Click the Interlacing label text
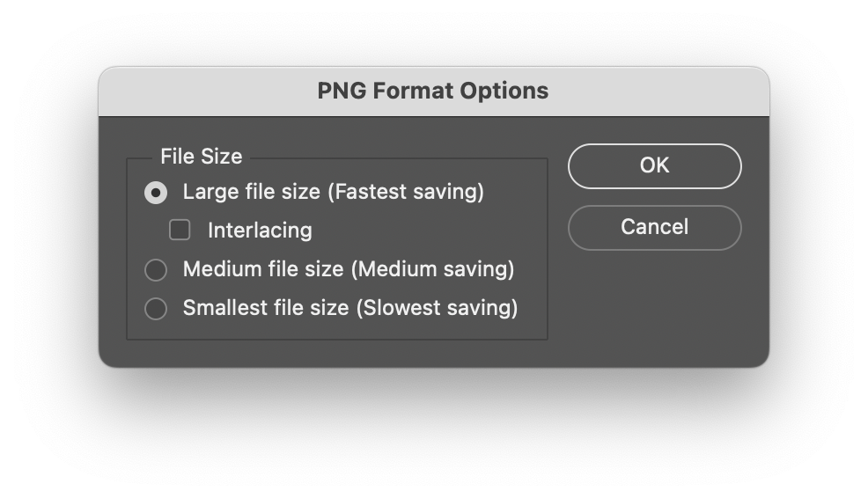The width and height of the screenshot is (868, 498). [x=260, y=231]
